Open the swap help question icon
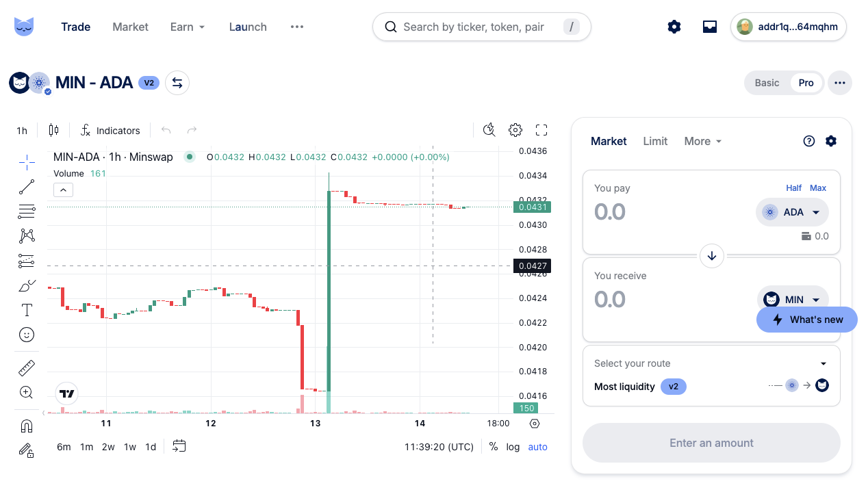Image resolution: width=868 pixels, height=492 pixels. pos(809,141)
